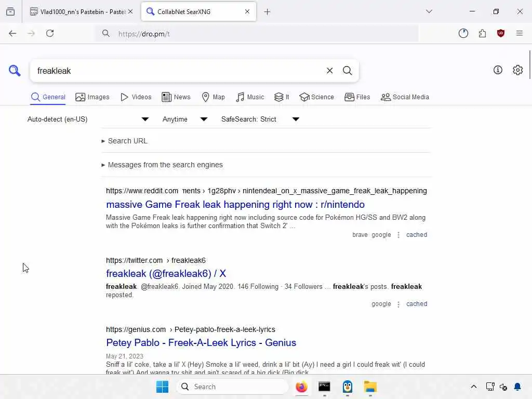
Task: Close the Vlad1000_nn's Pastebin tab
Action: pyautogui.click(x=130, y=11)
